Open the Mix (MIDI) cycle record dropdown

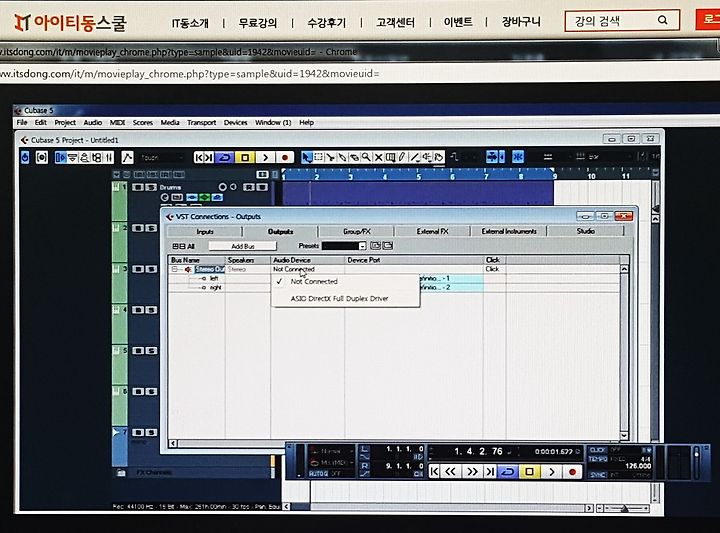click(x=332, y=462)
